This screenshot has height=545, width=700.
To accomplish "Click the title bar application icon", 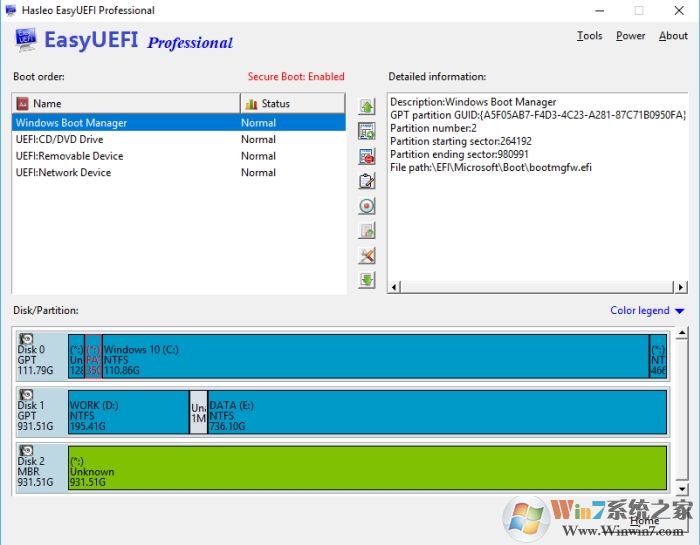I will (11, 10).
